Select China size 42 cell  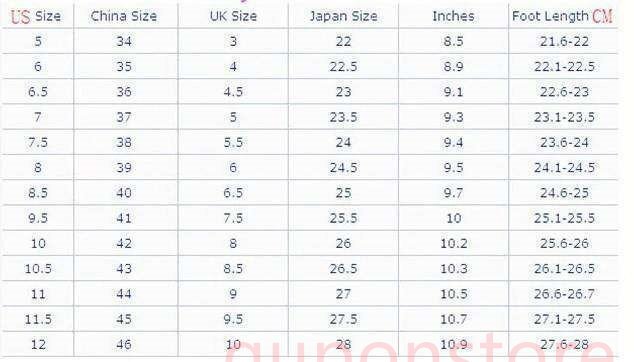(x=124, y=243)
